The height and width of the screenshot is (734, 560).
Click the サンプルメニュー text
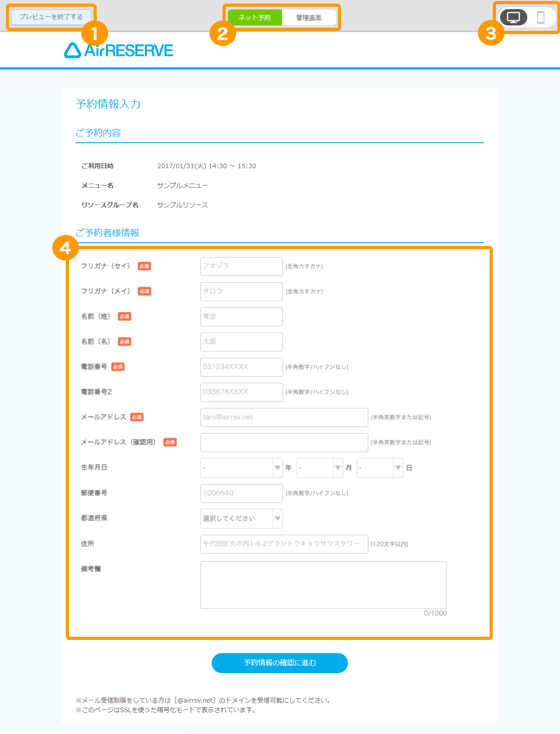pyautogui.click(x=183, y=185)
